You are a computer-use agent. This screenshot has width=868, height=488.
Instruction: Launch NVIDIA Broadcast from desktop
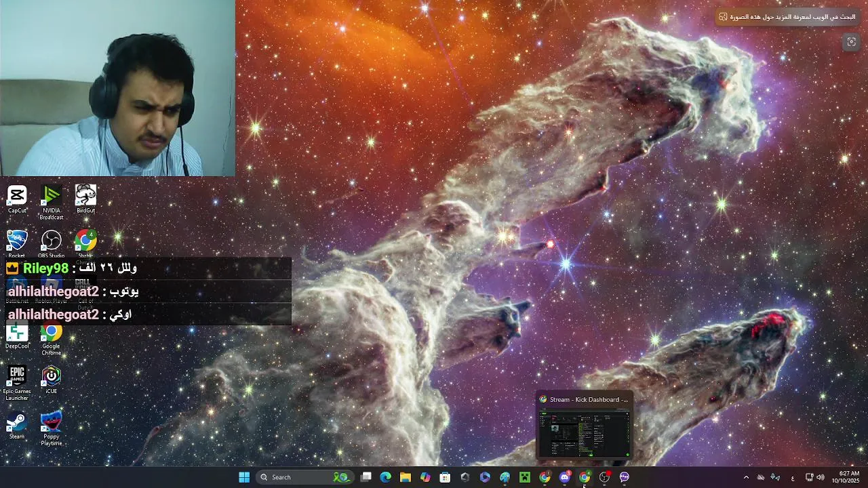tap(51, 202)
